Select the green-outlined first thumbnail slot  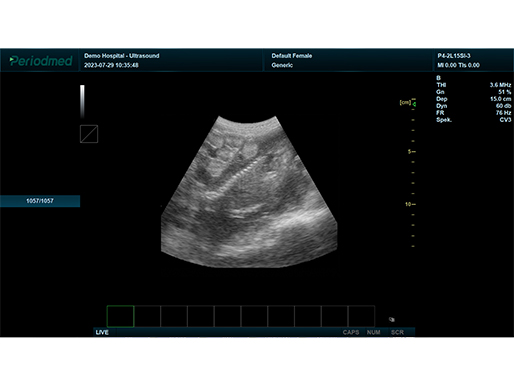click(x=120, y=316)
